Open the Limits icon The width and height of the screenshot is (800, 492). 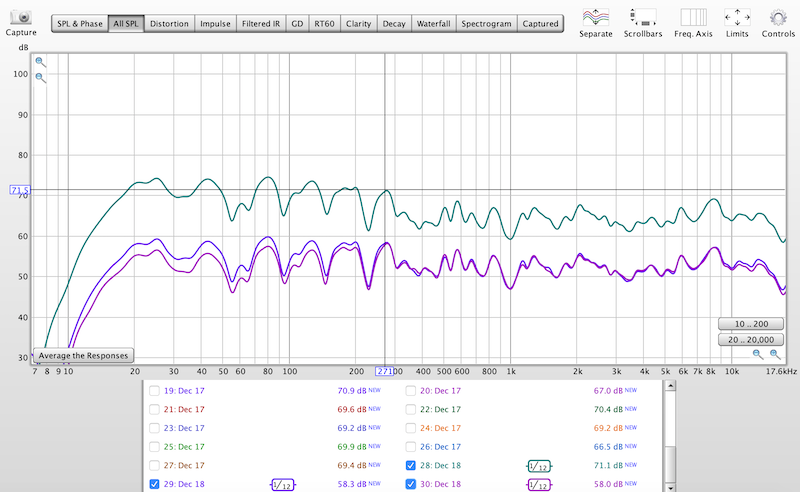[737, 17]
